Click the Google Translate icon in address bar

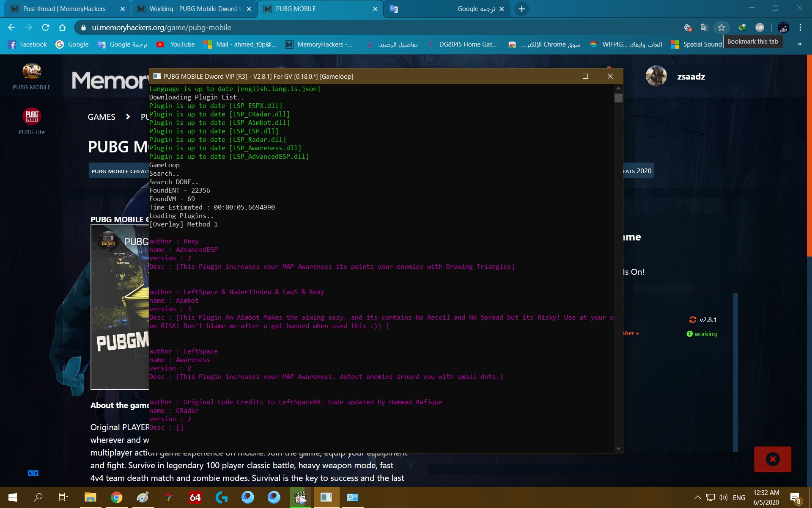[704, 28]
